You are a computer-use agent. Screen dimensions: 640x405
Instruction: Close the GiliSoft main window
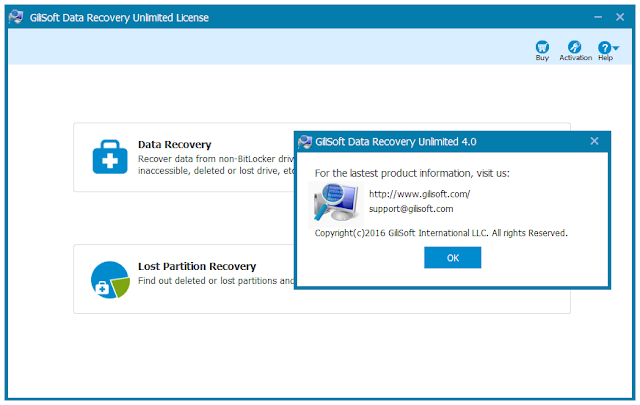620,17
